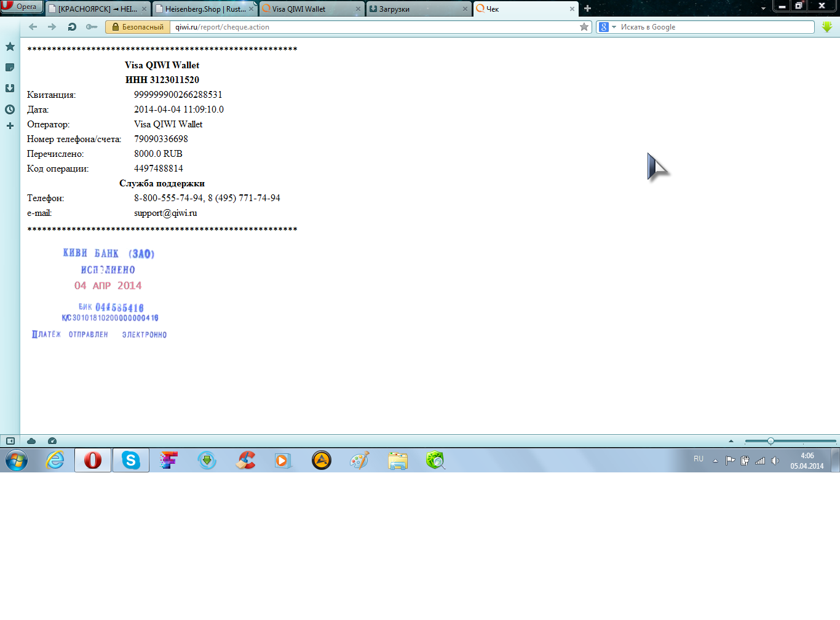The width and height of the screenshot is (840, 620).
Task: Open the Windows Start menu
Action: pyautogui.click(x=17, y=460)
